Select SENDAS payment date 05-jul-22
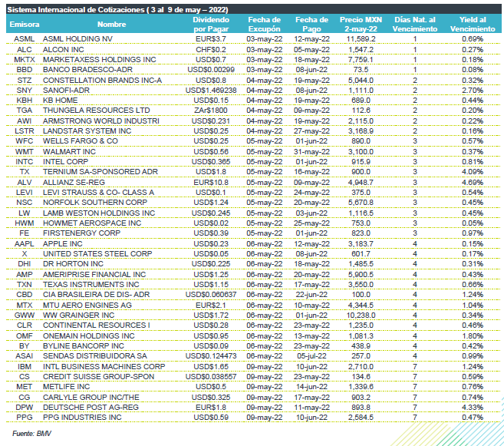The width and height of the screenshot is (504, 446). click(311, 356)
